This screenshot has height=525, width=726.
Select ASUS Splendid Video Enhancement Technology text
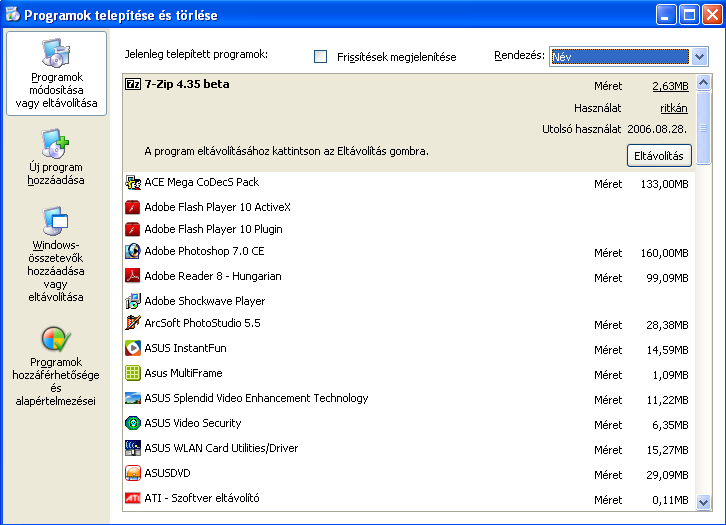click(x=256, y=398)
